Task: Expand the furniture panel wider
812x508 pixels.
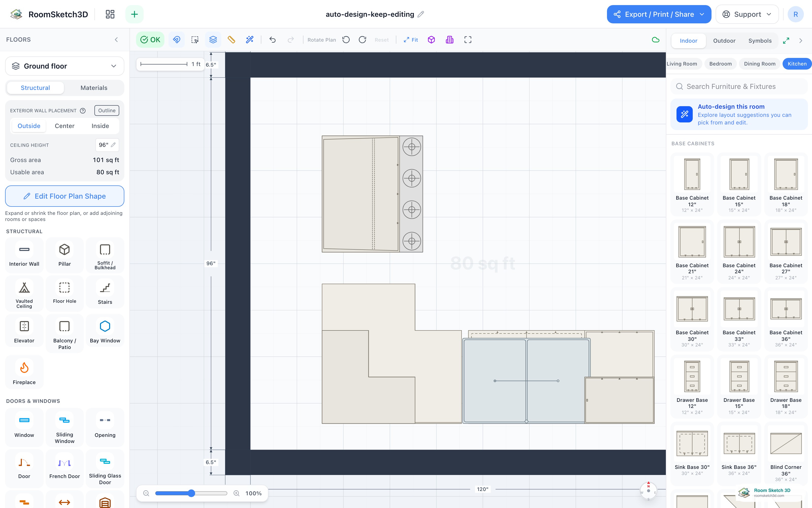Action: 786,41
